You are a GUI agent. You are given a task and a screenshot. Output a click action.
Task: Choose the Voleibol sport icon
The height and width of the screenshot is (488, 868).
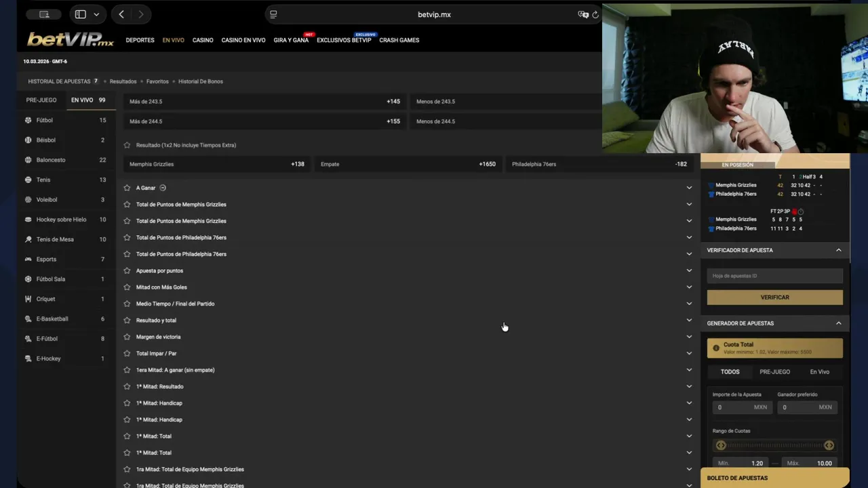coord(28,200)
